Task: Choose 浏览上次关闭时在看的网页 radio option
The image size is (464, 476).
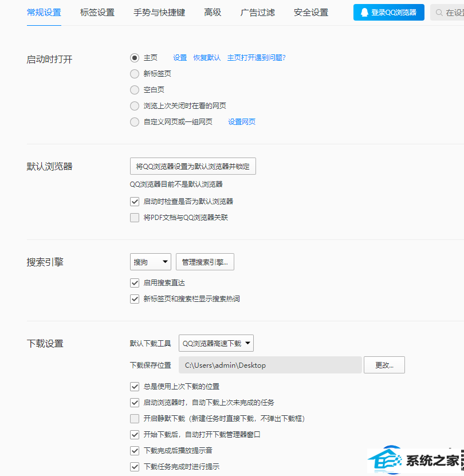Action: point(135,106)
